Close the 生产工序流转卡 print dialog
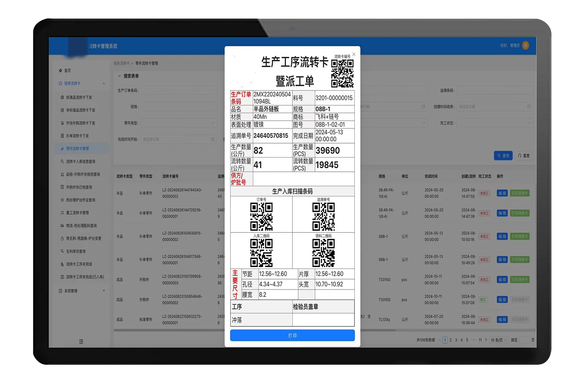The width and height of the screenshot is (574, 392). pos(354,54)
